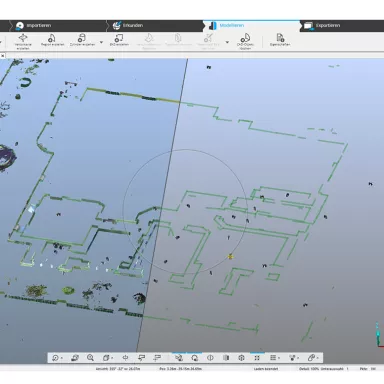
Task: Click the 'Pos' coordinates status readout
Action: (180, 369)
